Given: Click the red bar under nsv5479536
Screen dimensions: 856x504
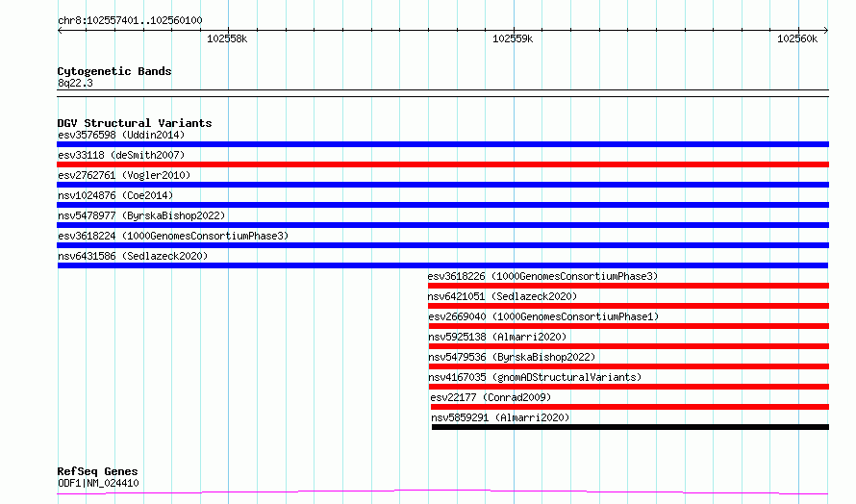Looking at the screenshot, I should point(629,366).
